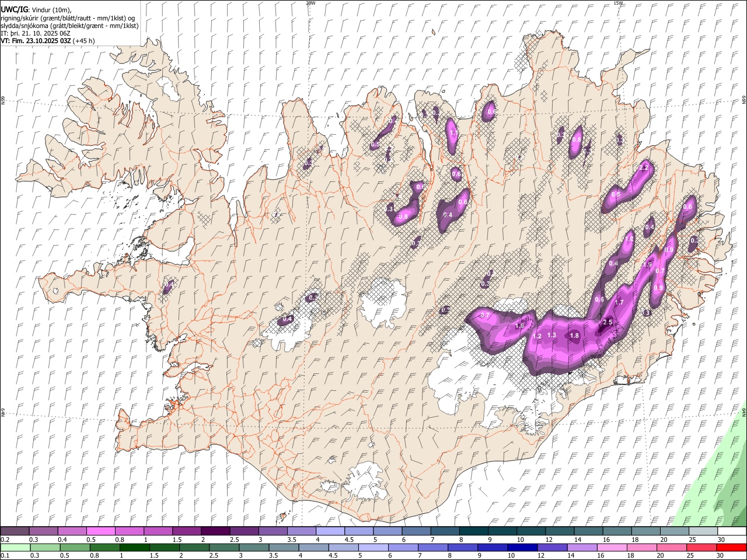Click the 0.2 swatch in the purple snow legend
Image resolution: width=747 pixels, height=560 pixels.
[15, 531]
